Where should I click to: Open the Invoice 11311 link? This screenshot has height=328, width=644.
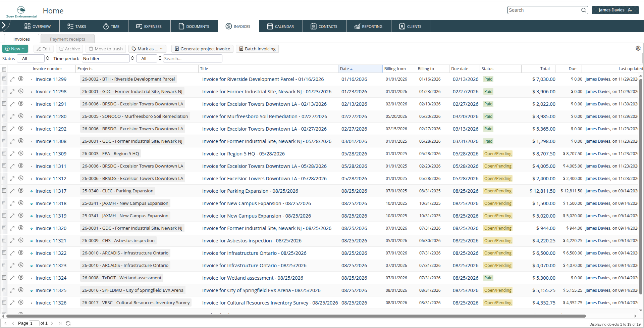coord(51,166)
